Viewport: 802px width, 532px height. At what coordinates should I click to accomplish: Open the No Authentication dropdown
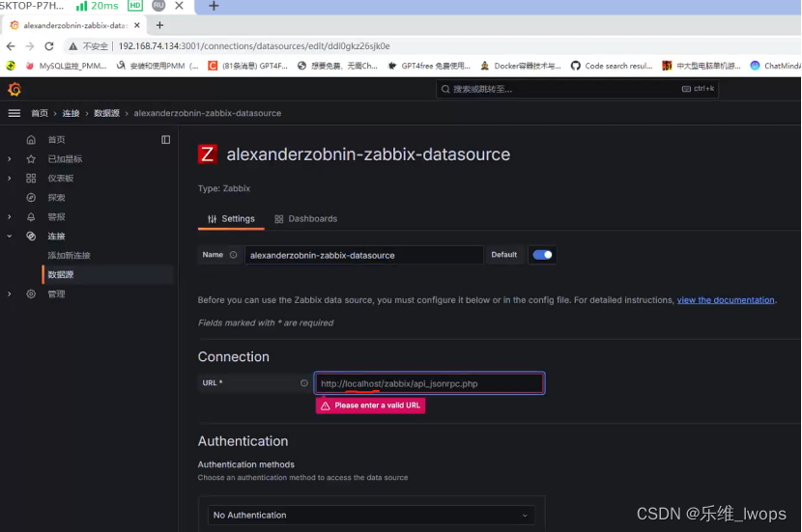[371, 516]
